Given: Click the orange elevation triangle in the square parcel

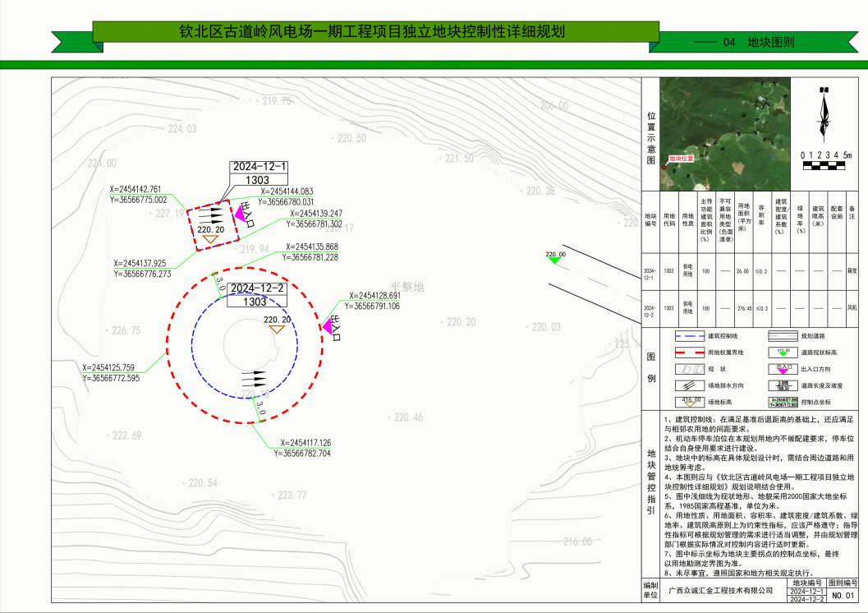Looking at the screenshot, I should point(210,240).
